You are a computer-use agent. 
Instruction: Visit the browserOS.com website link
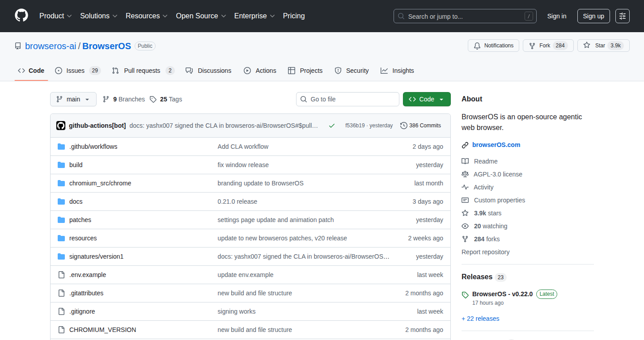click(x=496, y=145)
